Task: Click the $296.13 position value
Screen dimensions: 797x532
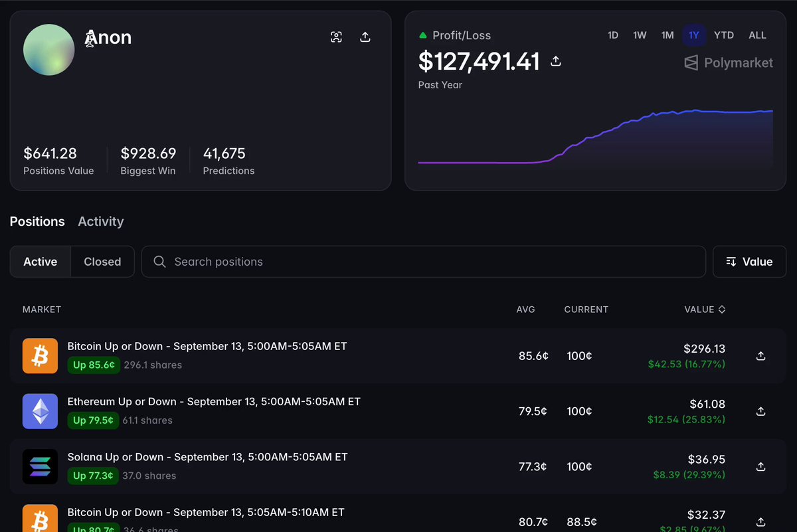Action: pos(704,349)
